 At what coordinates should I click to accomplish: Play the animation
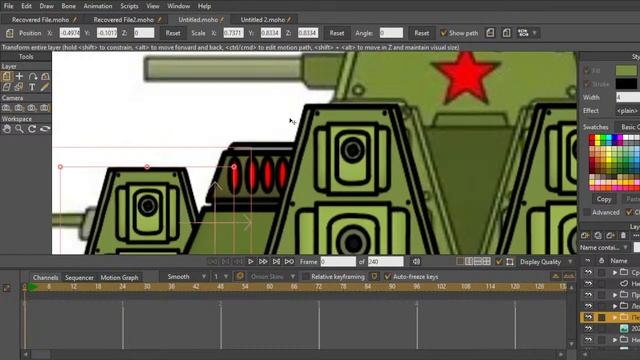(251, 262)
